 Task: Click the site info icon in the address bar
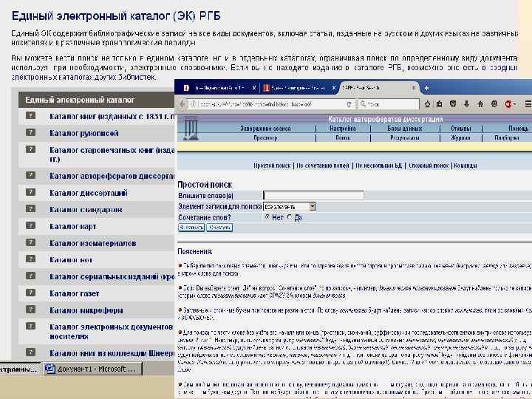(x=194, y=104)
